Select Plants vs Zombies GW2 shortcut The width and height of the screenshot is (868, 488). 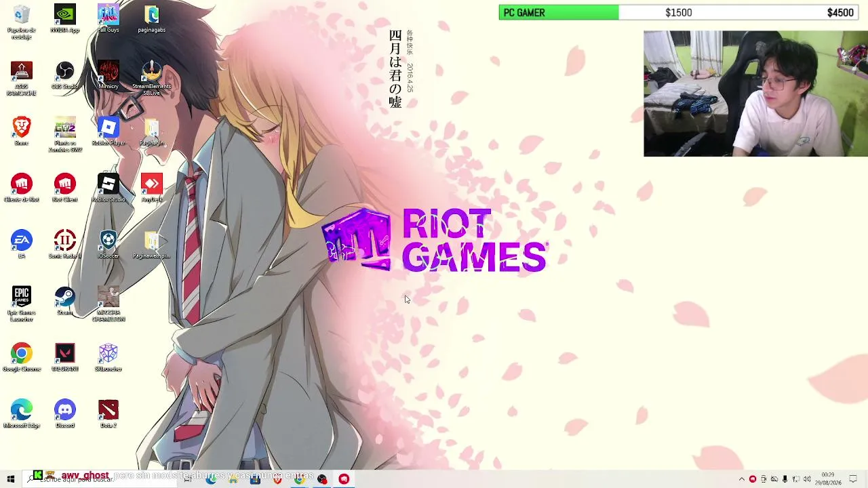click(x=65, y=134)
